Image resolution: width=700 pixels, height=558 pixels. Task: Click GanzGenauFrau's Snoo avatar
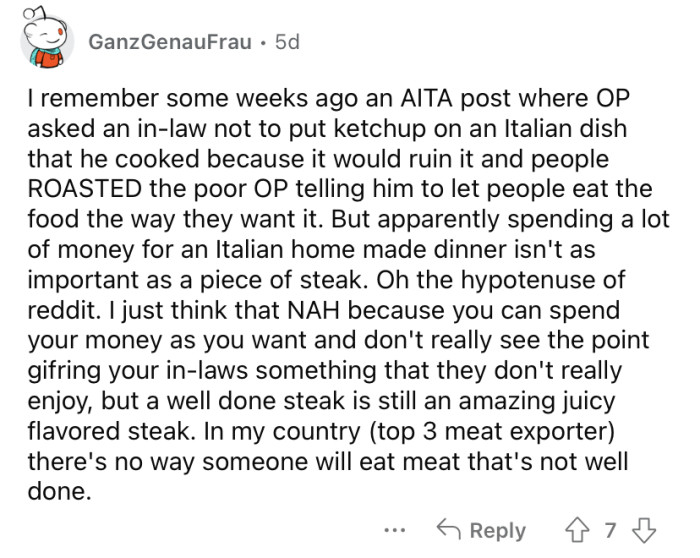click(41, 41)
